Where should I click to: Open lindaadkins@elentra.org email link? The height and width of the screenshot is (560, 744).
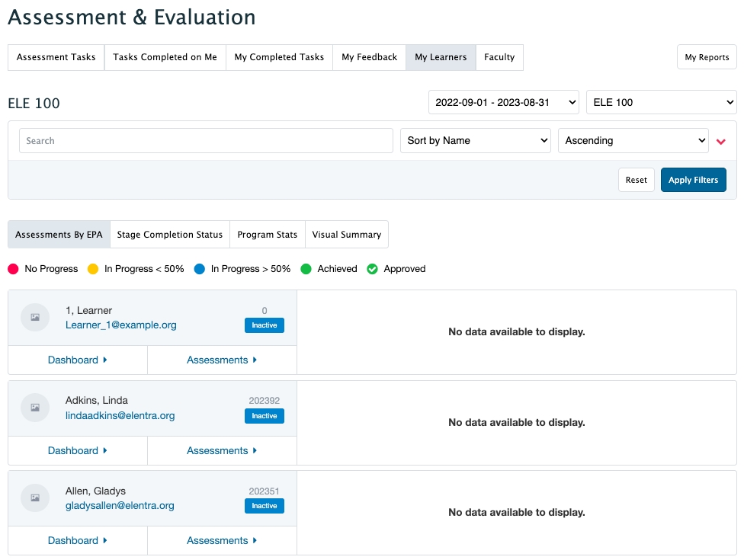click(120, 415)
